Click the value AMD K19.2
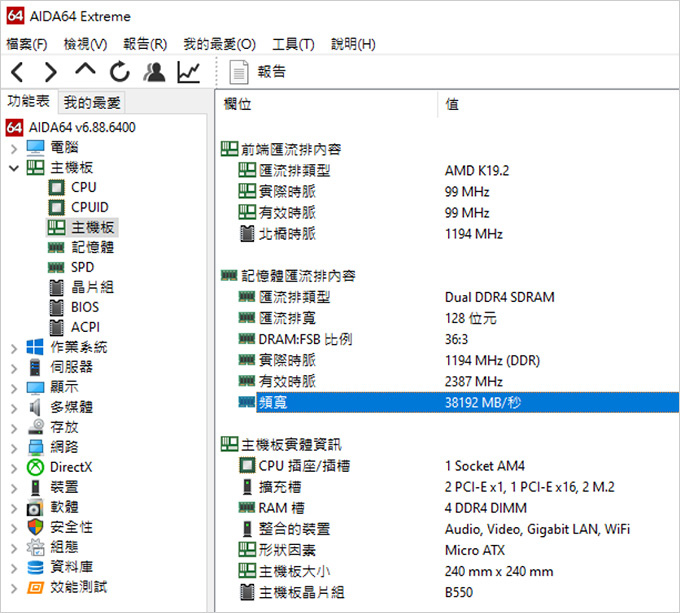The height and width of the screenshot is (613, 680). click(477, 171)
